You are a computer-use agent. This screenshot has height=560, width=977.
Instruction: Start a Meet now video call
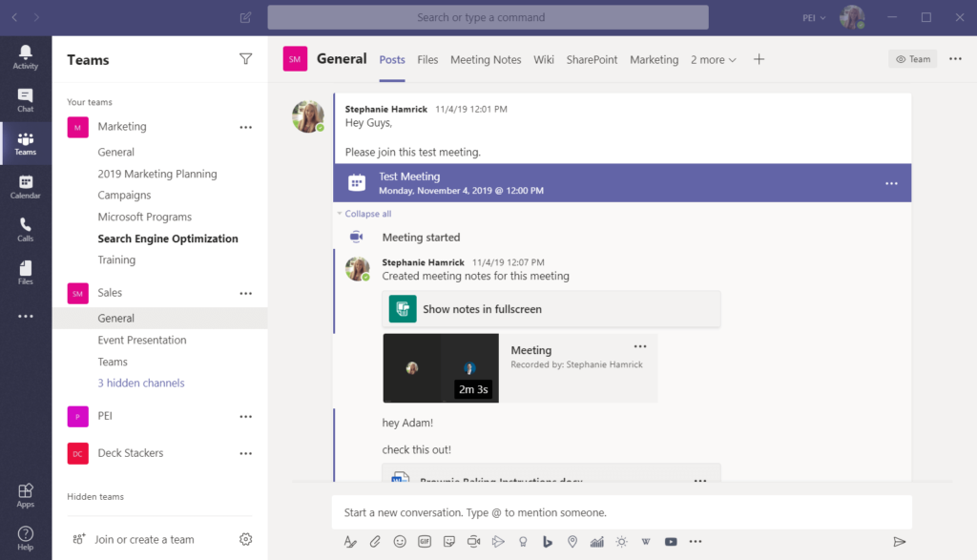click(x=473, y=542)
